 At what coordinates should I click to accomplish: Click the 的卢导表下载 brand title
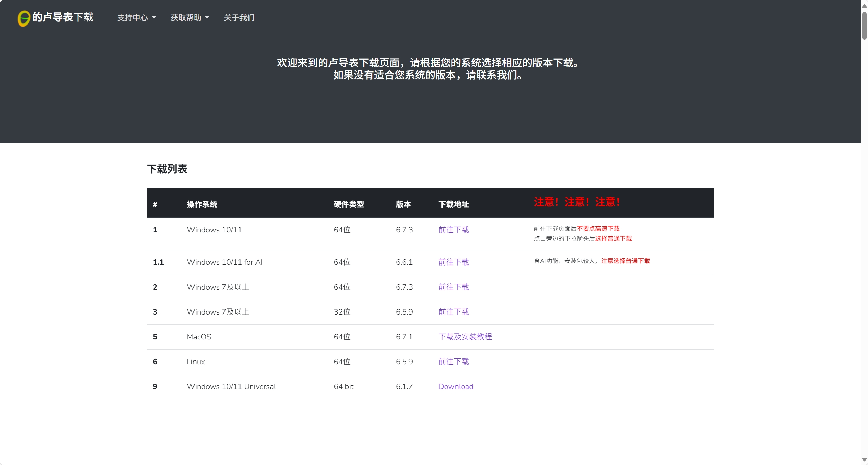coord(63,17)
